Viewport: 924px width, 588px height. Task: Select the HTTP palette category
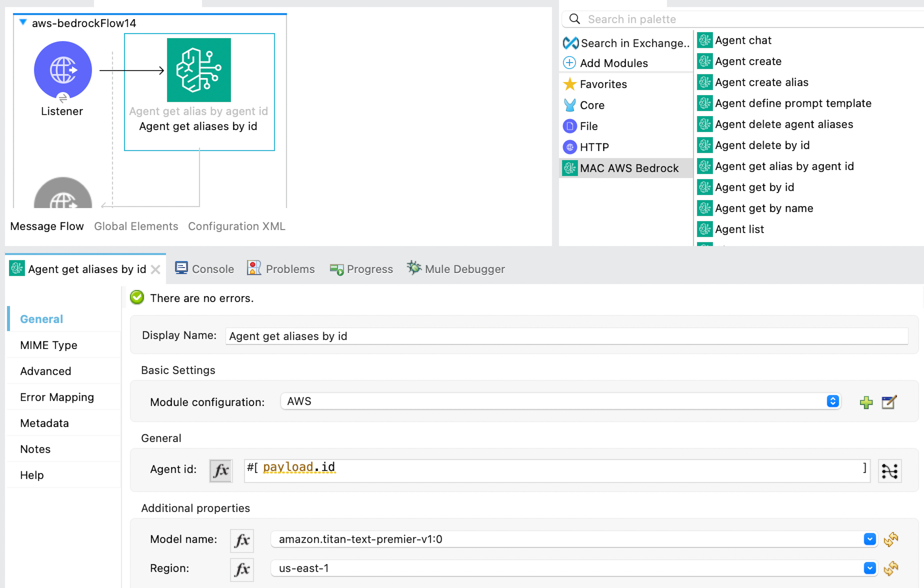click(586, 147)
